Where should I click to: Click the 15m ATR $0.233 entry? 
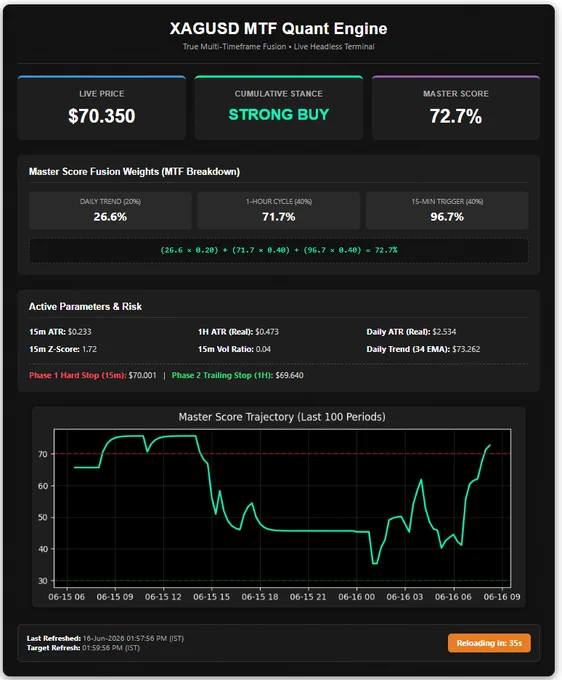pos(60,332)
